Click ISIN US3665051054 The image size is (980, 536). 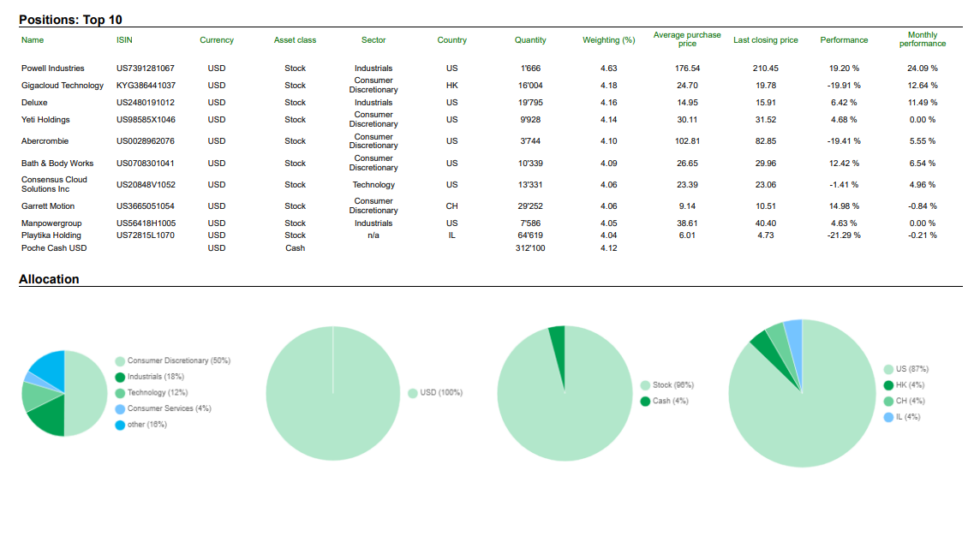[x=146, y=206]
